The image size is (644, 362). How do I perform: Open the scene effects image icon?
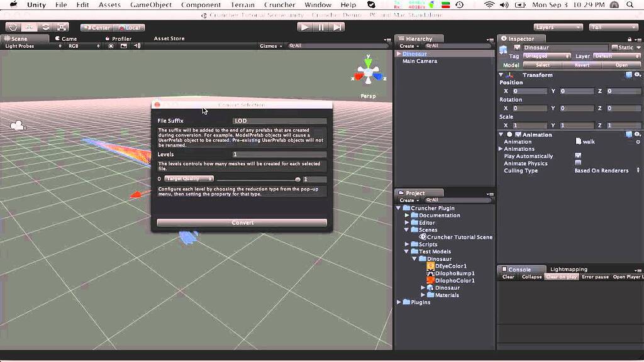(124, 46)
